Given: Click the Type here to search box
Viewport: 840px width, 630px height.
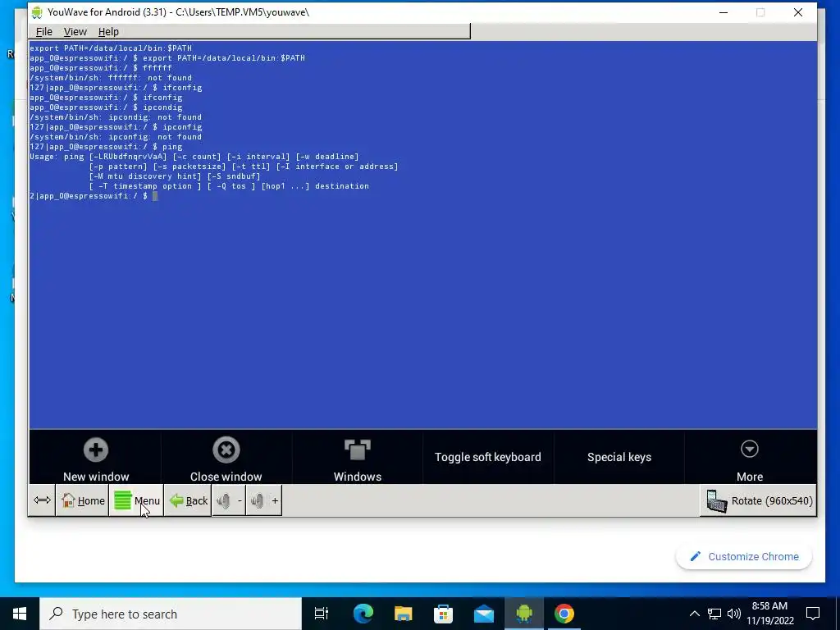Looking at the screenshot, I should click(171, 614).
